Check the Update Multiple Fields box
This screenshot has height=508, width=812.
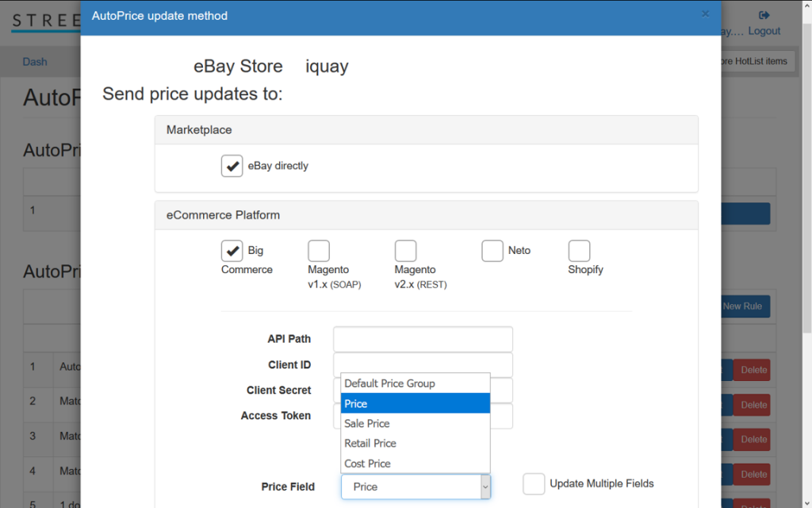click(534, 484)
